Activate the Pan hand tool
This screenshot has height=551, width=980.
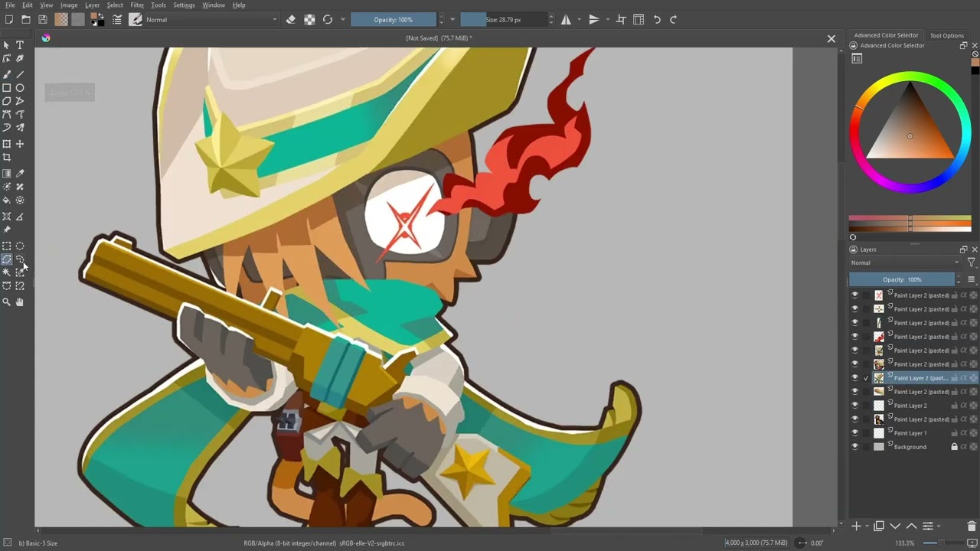coord(20,302)
